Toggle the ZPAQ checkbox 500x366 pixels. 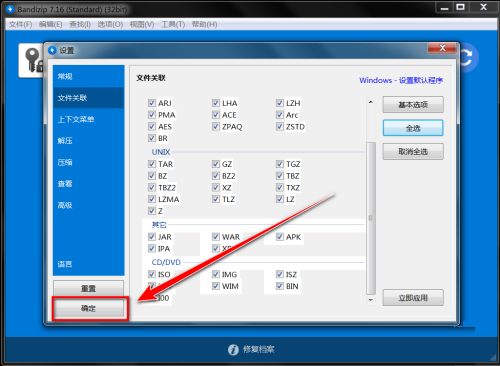click(216, 127)
